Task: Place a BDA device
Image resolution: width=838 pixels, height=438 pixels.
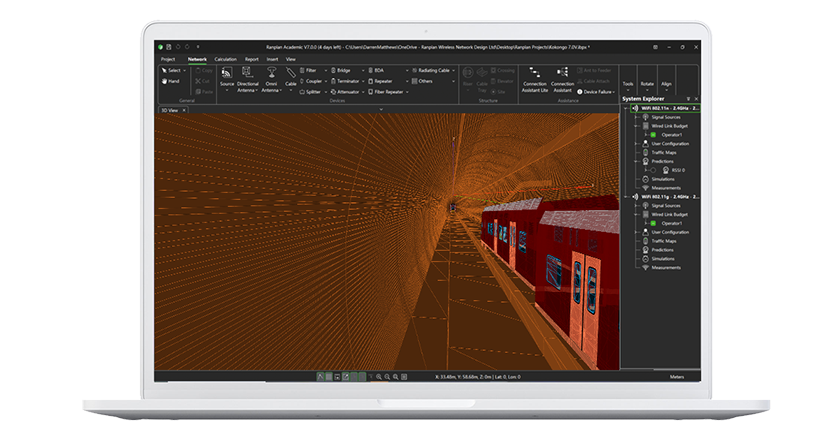Action: 376,71
